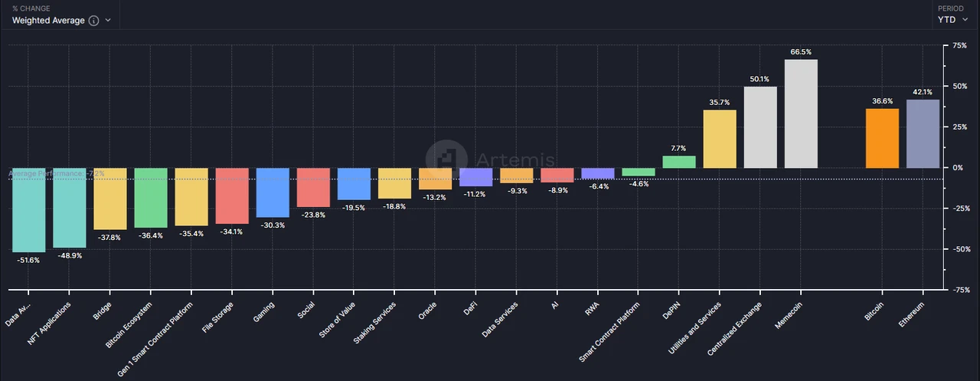980x381 pixels.
Task: Select the Data Availability -51.6% bar
Action: pyautogui.click(x=29, y=210)
